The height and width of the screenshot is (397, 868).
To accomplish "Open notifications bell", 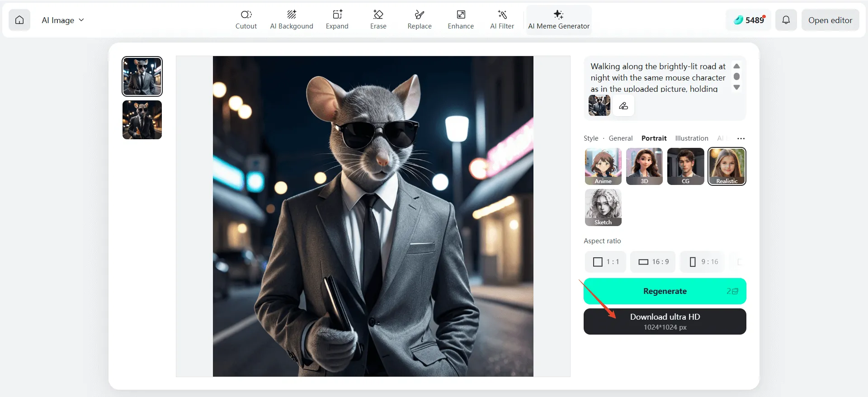I will (786, 20).
